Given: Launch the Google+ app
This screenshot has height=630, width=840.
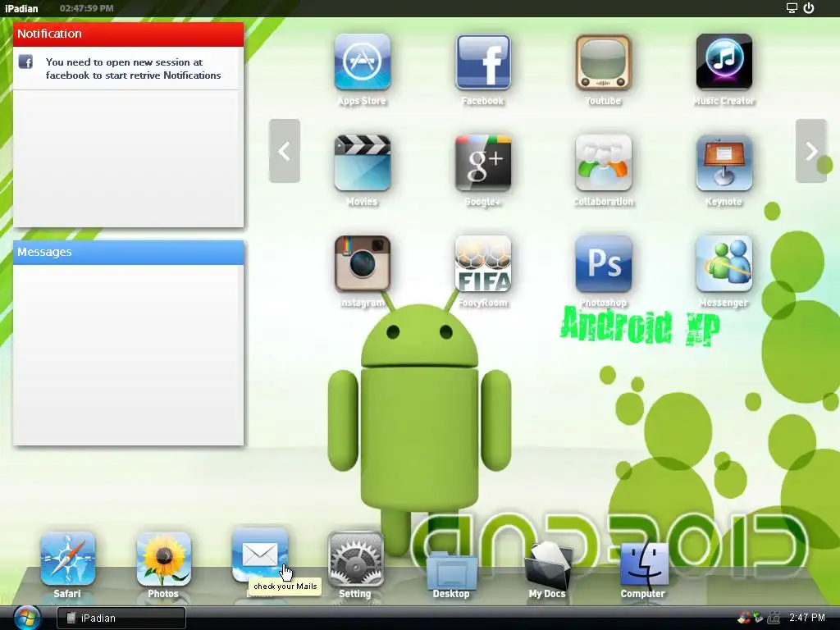Looking at the screenshot, I should coord(482,163).
